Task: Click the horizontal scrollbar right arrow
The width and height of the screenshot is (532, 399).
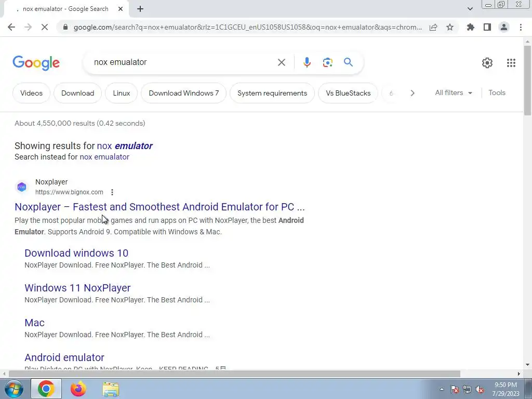Action: click(x=519, y=374)
